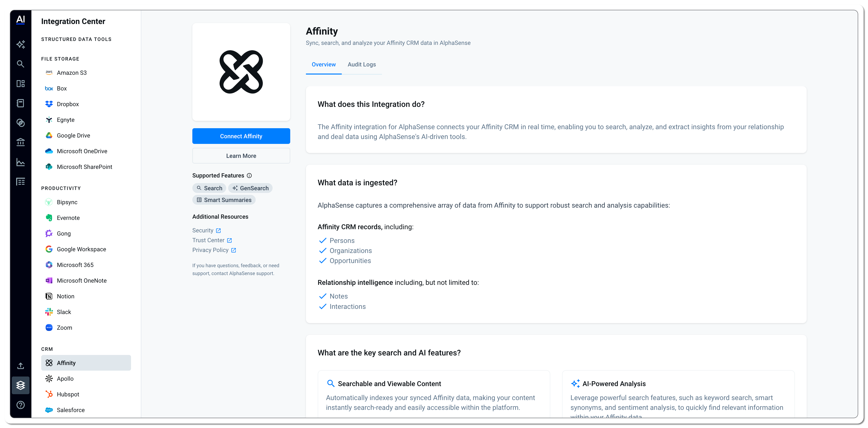Select Google Workspace integration
Screen dimensions: 868x428
tap(86, 249)
